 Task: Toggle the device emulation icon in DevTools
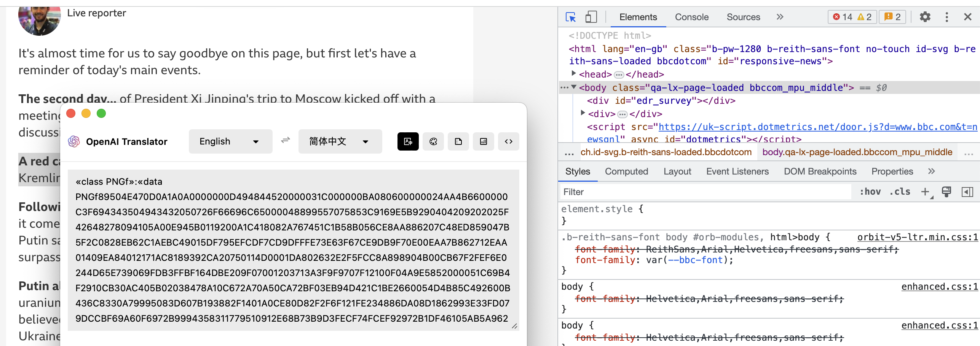coord(591,17)
